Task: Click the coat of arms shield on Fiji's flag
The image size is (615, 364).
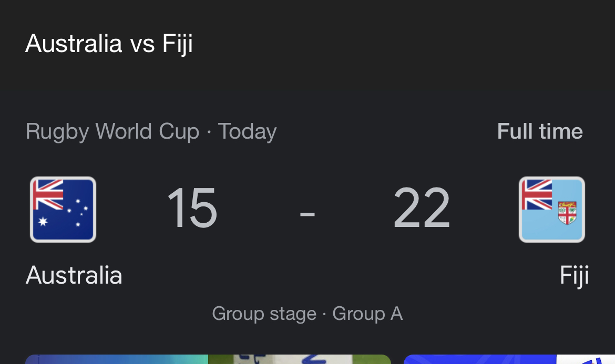Action: [567, 213]
